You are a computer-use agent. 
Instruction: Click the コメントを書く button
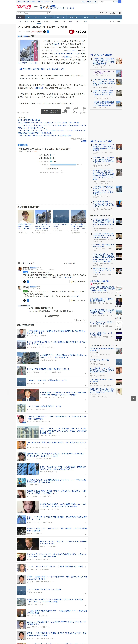pos(69,263)
